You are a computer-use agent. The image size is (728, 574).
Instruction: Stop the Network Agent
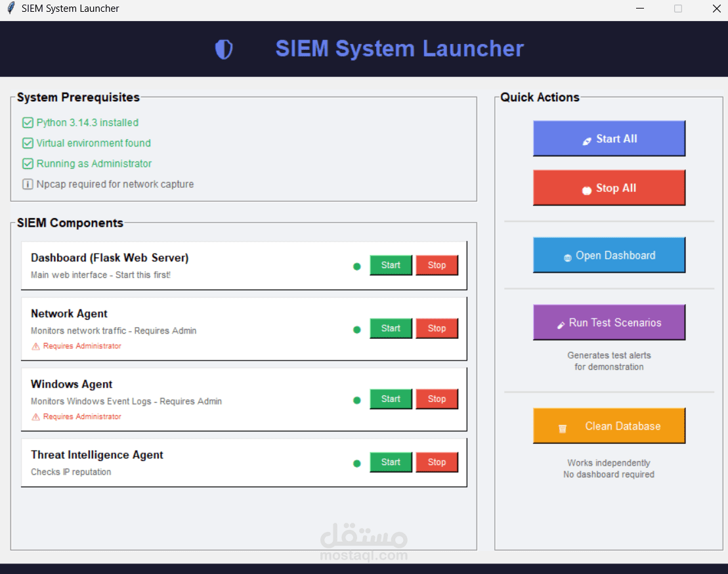click(x=437, y=328)
